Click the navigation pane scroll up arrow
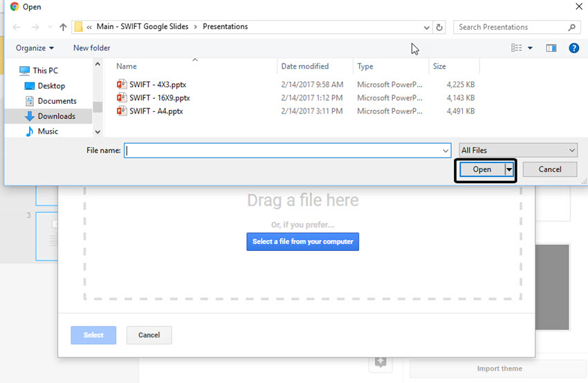Screen dimensions: 588x383 click(98, 64)
